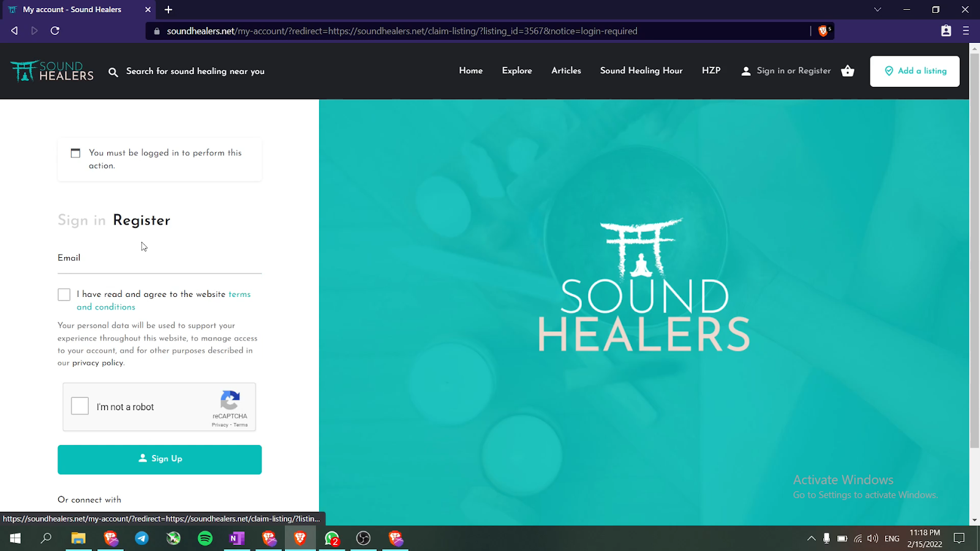Open a new browser tab with the plus icon
This screenshot has height=551, width=980.
coord(168,9)
